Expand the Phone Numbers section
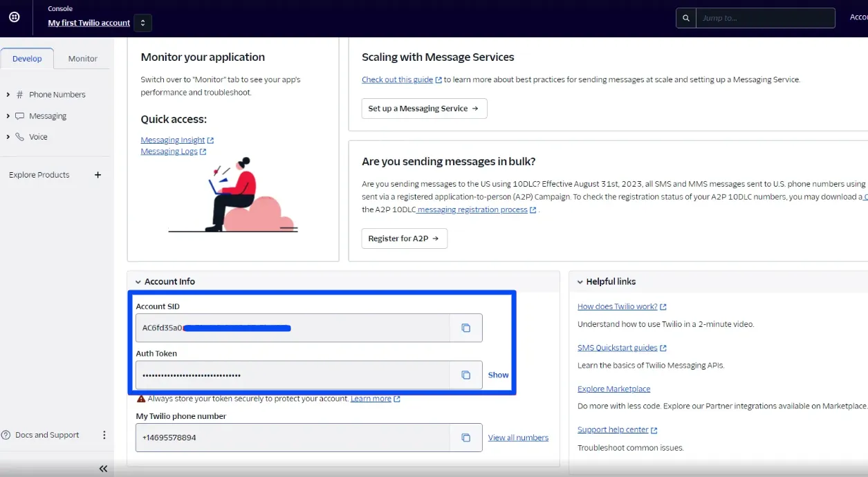 (x=8, y=95)
